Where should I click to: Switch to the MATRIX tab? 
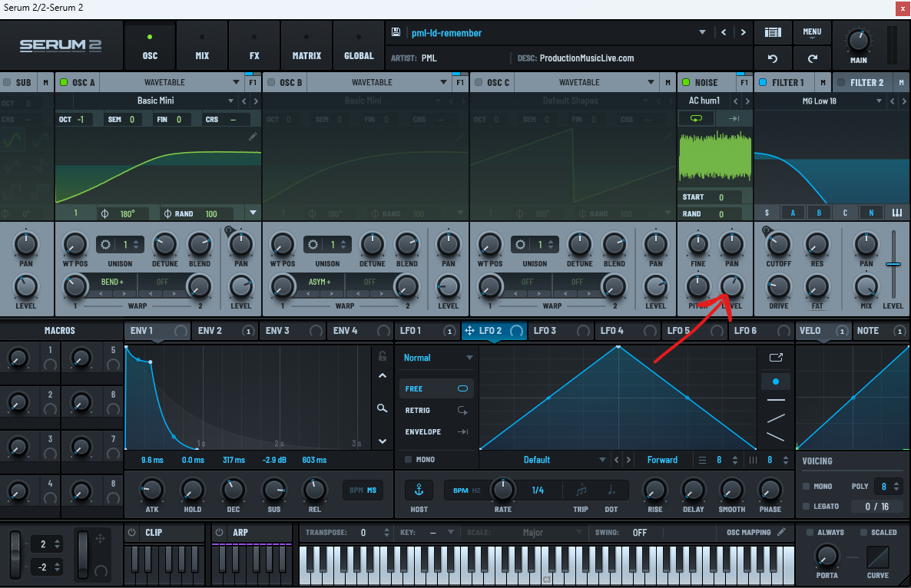(306, 46)
